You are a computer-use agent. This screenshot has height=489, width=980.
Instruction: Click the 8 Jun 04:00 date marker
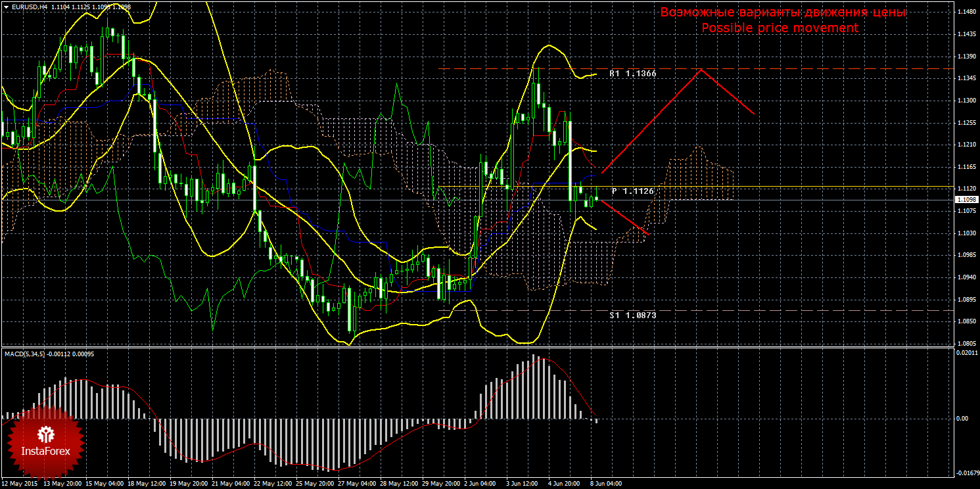pos(605,483)
